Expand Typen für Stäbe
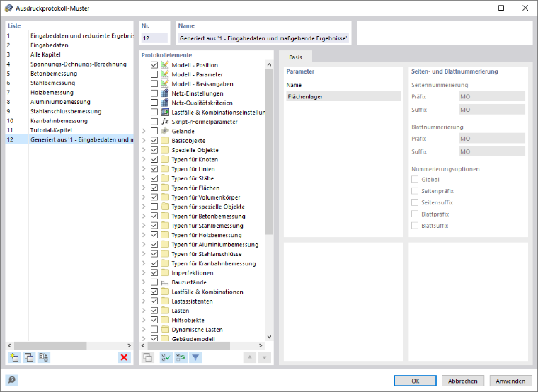The image size is (538, 392). coord(144,178)
